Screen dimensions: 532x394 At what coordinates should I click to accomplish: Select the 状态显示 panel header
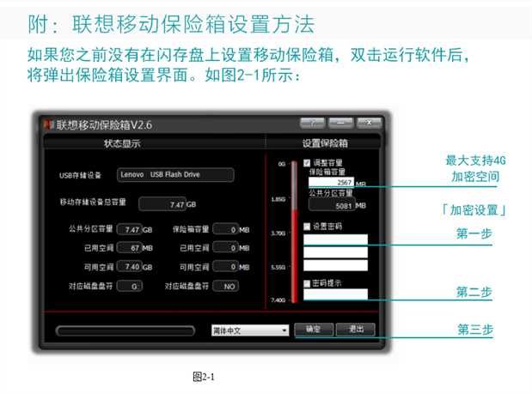122,143
